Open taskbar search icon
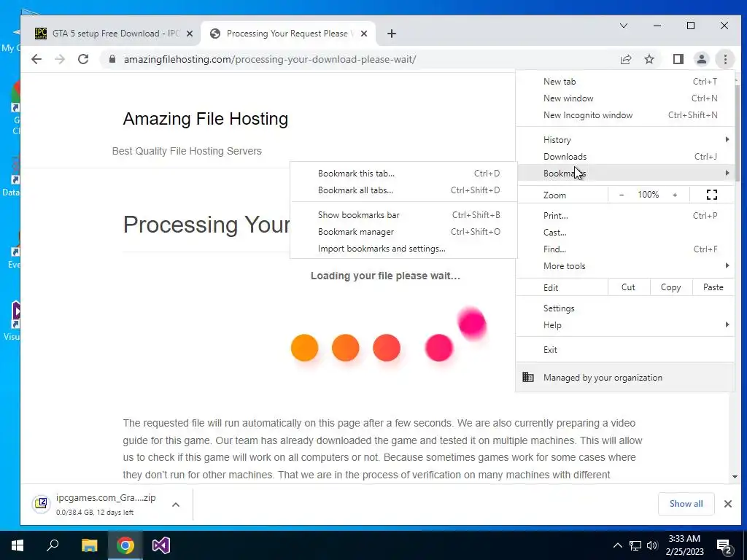Screen dimensions: 747x560 (53, 545)
